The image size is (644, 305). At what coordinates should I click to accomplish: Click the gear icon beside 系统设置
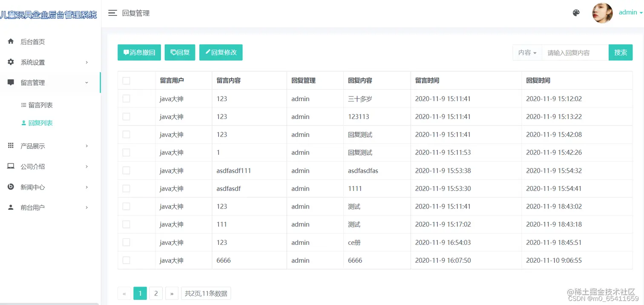pos(11,62)
